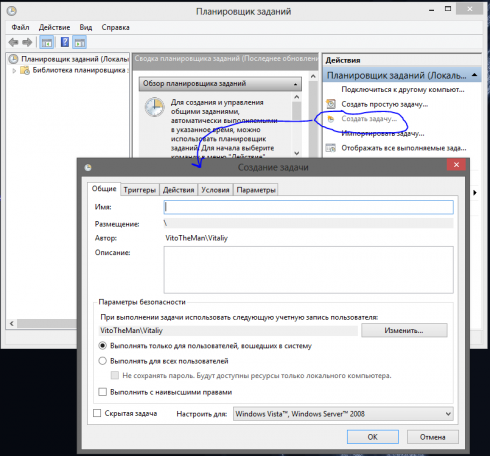Open the Справка menu

tap(115, 27)
